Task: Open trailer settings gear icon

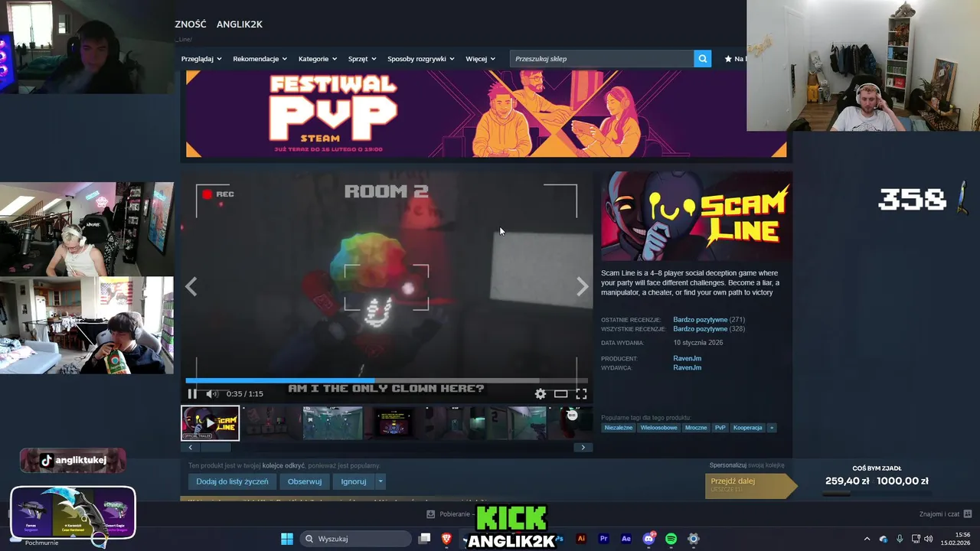Action: tap(541, 394)
